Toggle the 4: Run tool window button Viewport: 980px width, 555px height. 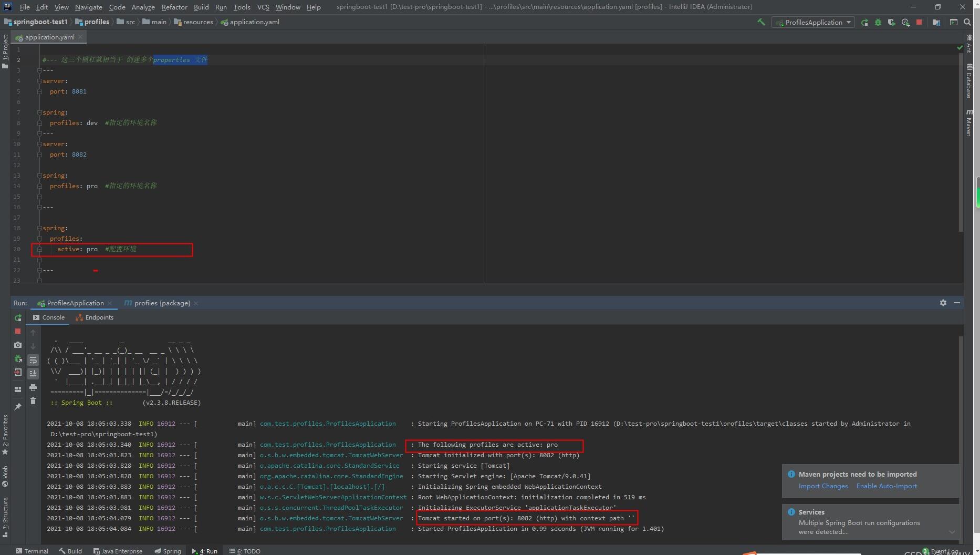(x=205, y=551)
